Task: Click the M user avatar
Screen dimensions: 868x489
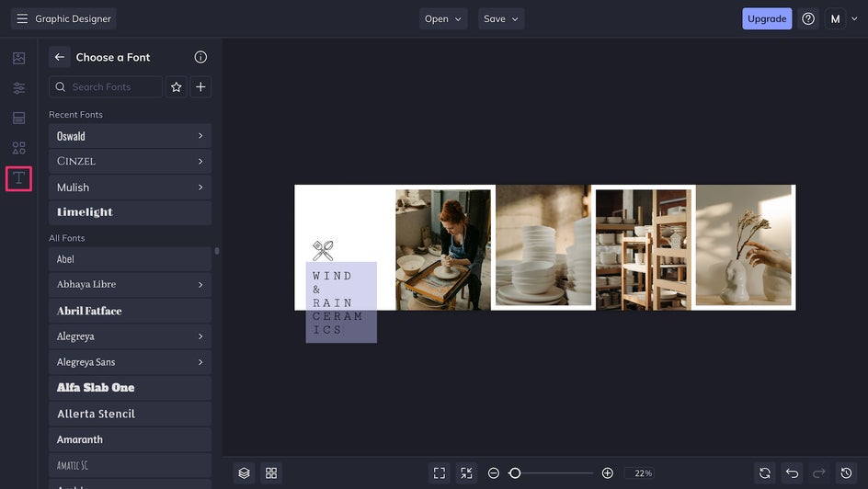Action: point(835,18)
